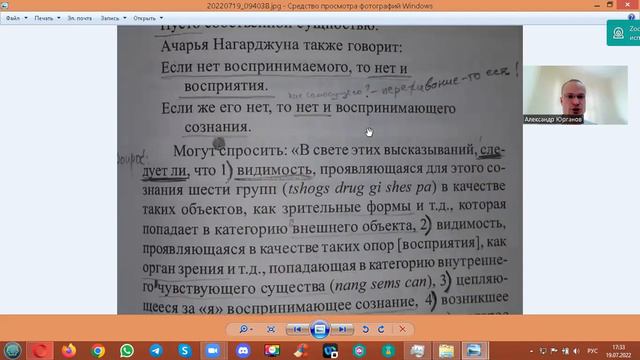640x360 pixels.
Task: Switch to the gray documents taskbar window
Action: (x=418, y=351)
